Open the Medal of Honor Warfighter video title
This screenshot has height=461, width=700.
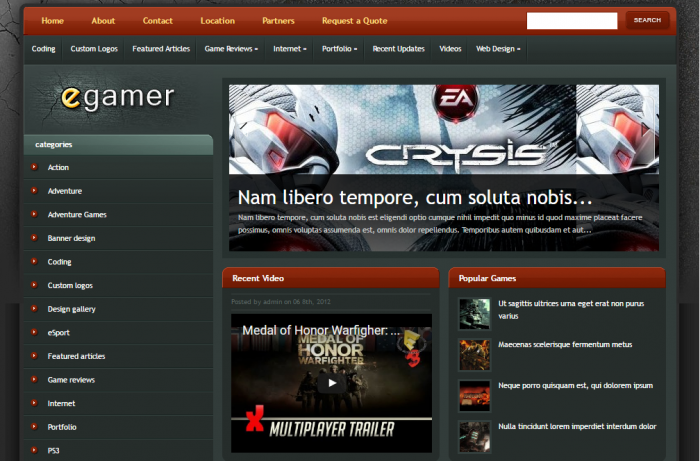click(x=321, y=330)
